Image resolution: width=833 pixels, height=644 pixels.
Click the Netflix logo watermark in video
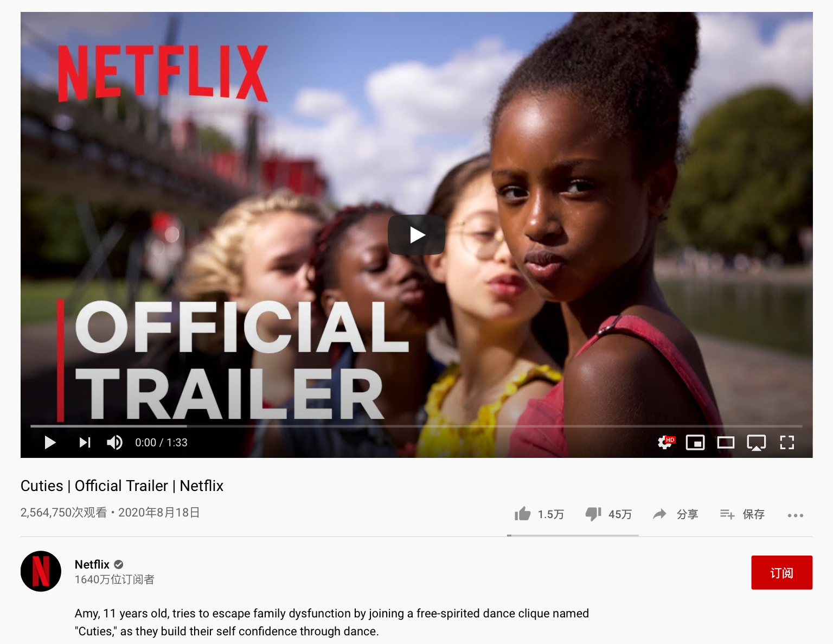[x=163, y=73]
